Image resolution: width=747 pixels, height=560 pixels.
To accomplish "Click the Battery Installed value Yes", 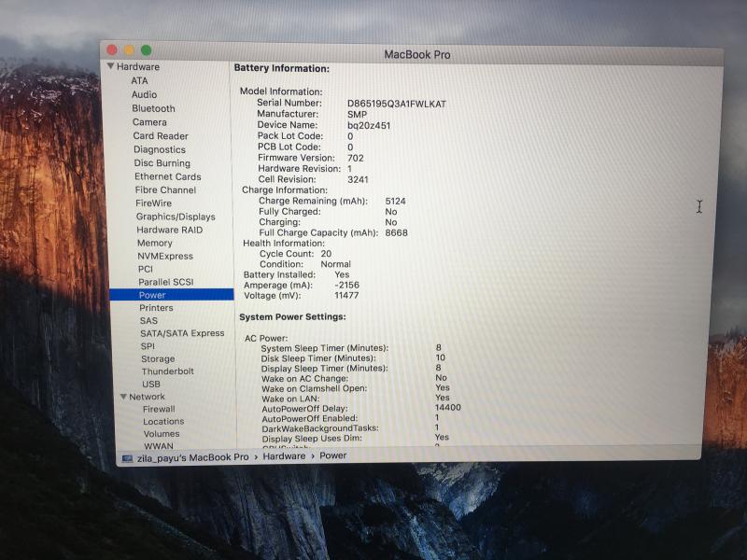I will 342,274.
